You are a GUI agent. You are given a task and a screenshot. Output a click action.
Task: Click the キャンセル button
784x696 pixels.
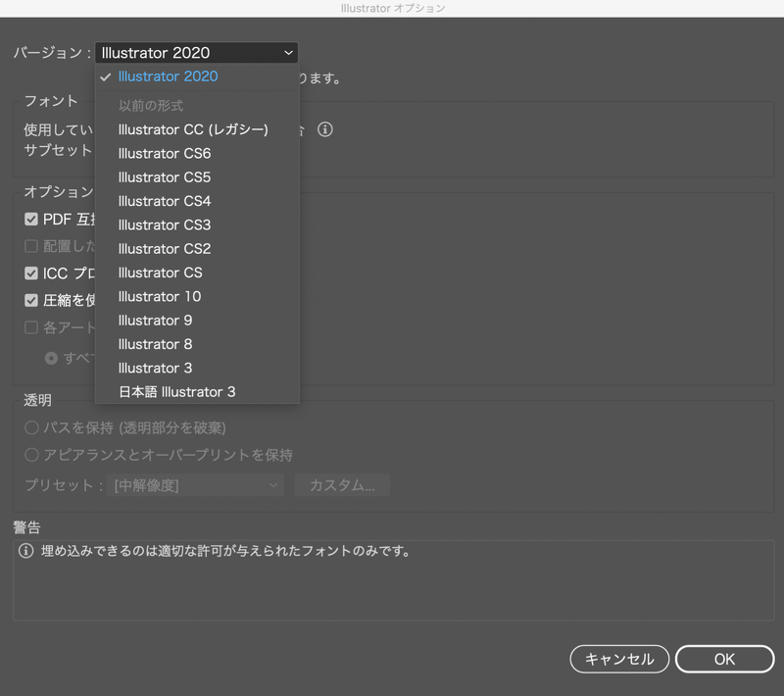619,659
